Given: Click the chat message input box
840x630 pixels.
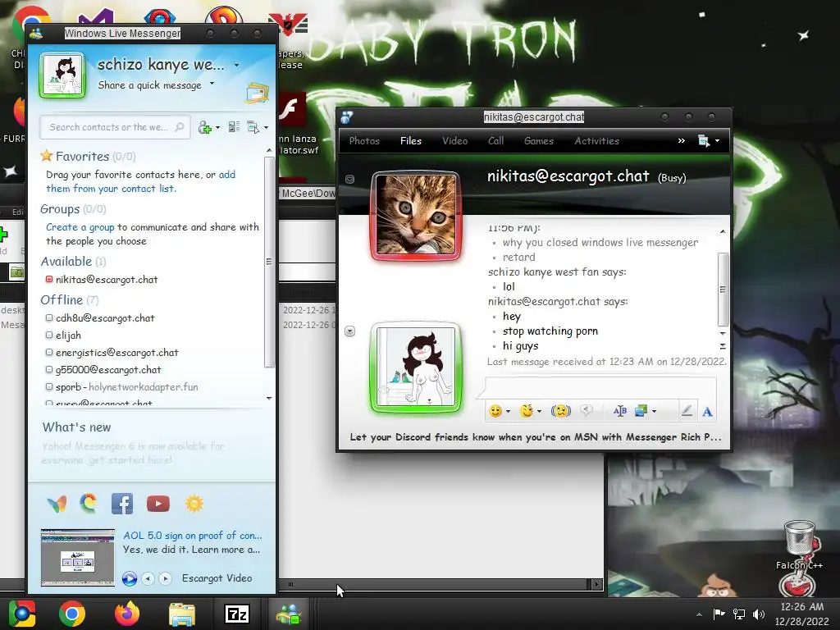Looking at the screenshot, I should tap(600, 387).
